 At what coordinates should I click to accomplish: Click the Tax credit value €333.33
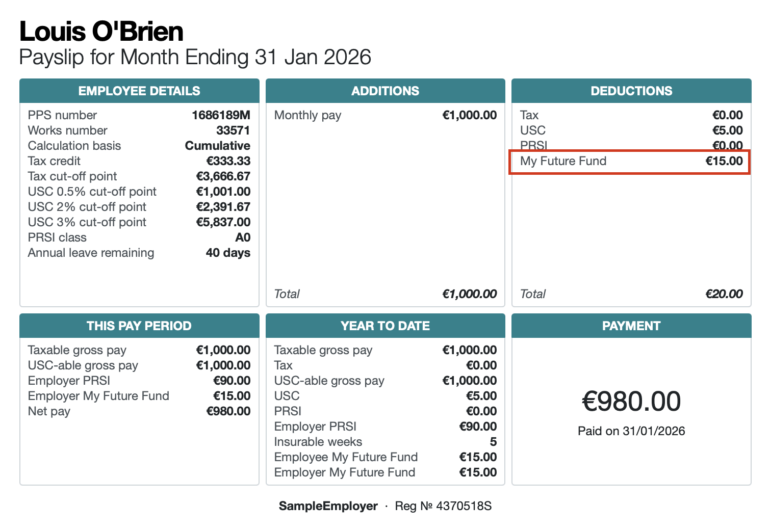tap(228, 161)
